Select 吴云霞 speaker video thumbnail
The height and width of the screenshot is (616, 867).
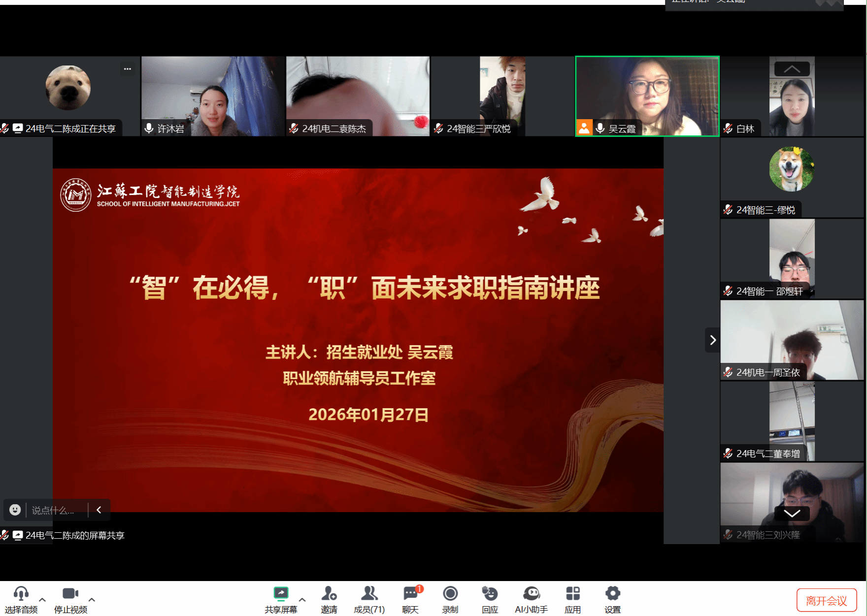[647, 96]
